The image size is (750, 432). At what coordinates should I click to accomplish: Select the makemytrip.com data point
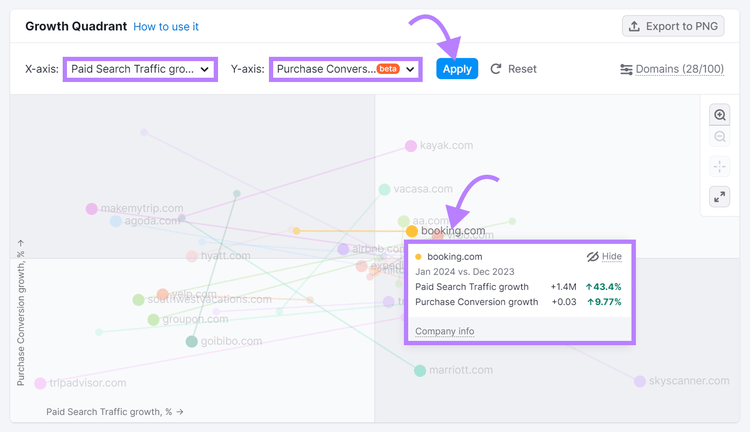click(x=91, y=209)
